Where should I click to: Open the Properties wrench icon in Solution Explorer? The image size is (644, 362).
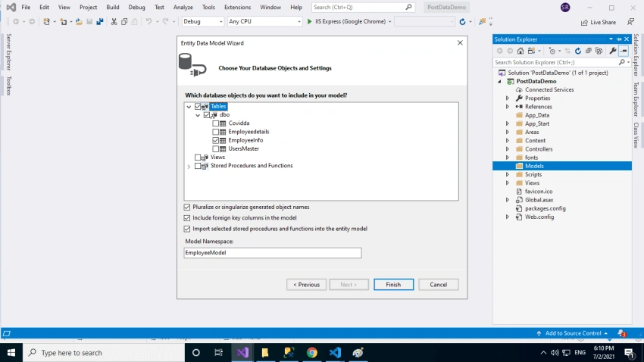click(x=613, y=51)
